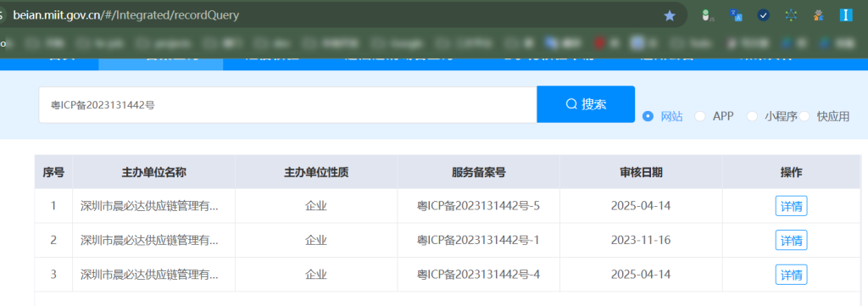Viewport: 868px width, 306px height.
Task: Click the company name in row 1
Action: click(149, 206)
